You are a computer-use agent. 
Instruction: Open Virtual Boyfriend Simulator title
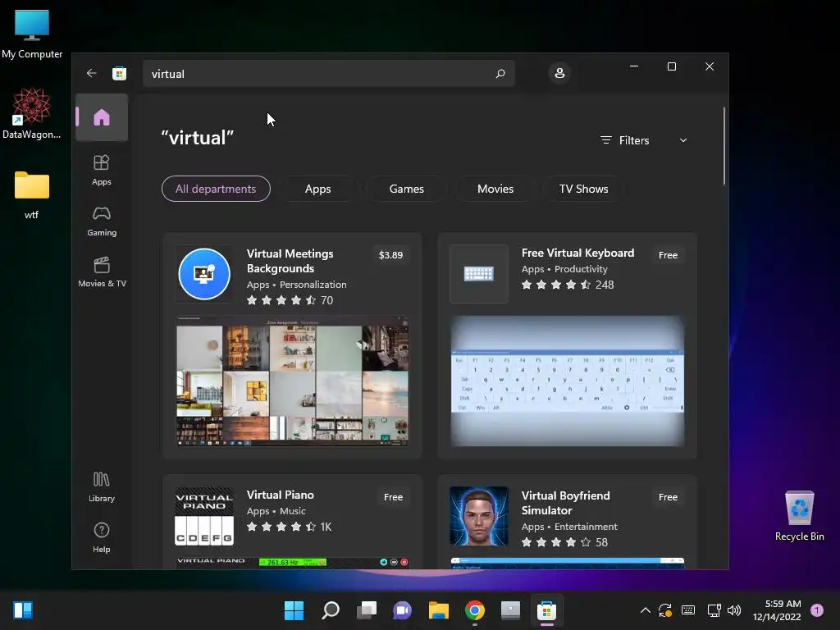pyautogui.click(x=566, y=503)
